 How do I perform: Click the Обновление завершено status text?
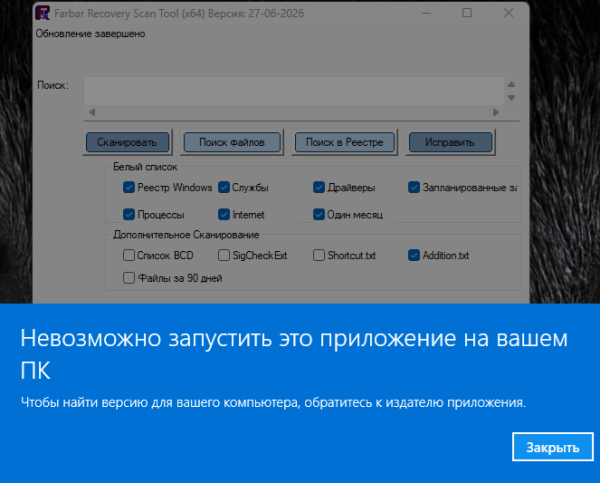tap(90, 34)
